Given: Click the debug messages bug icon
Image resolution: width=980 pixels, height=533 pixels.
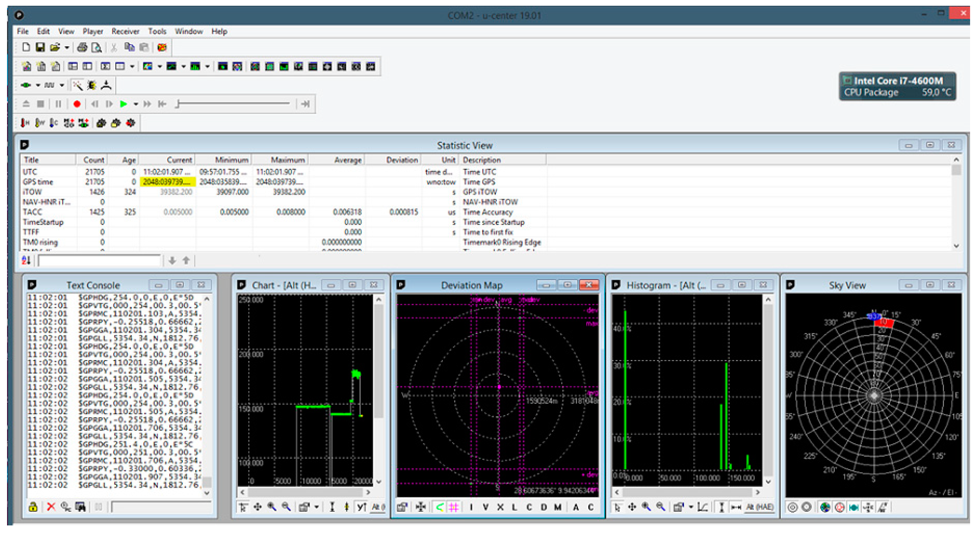Looking at the screenshot, I should (x=92, y=85).
